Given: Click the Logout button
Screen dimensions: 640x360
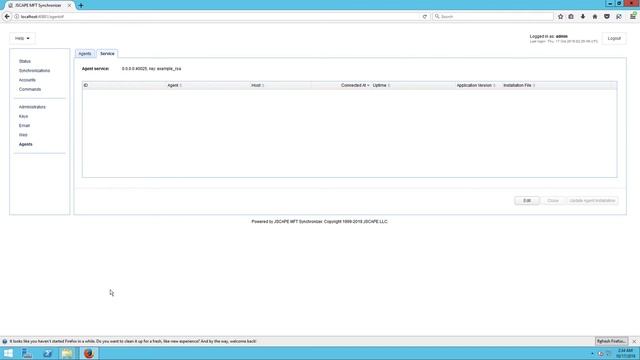Looking at the screenshot, I should pyautogui.click(x=614, y=38).
